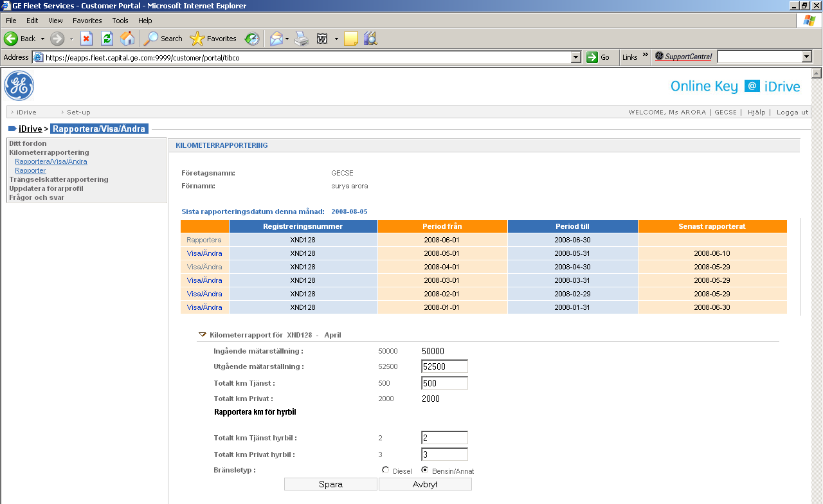Click the Research icon in toolbar
Screen dimensions: 823x504
click(370, 39)
